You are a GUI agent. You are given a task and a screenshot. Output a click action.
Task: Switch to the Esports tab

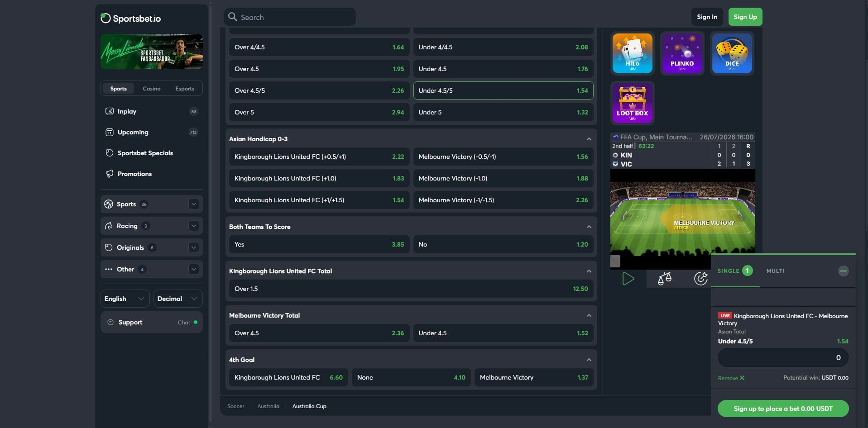tap(185, 89)
